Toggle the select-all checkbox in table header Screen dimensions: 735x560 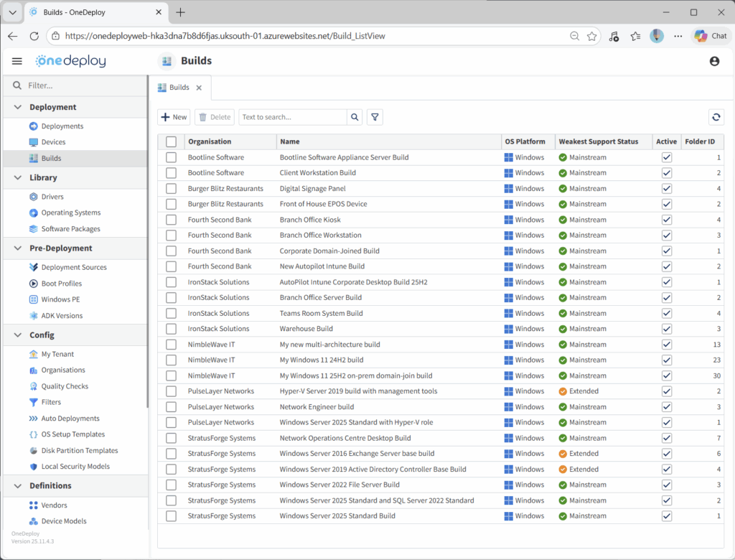(x=171, y=141)
